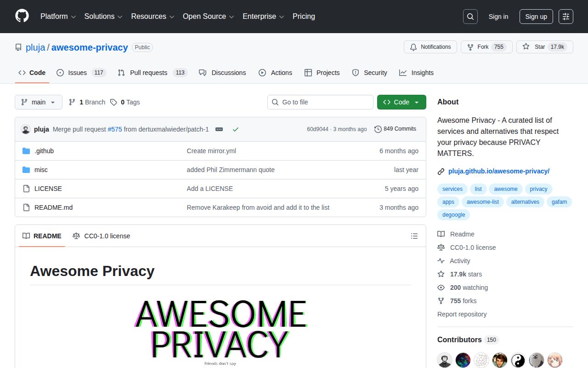
Task: Open the misc folder icon
Action: 26,169
